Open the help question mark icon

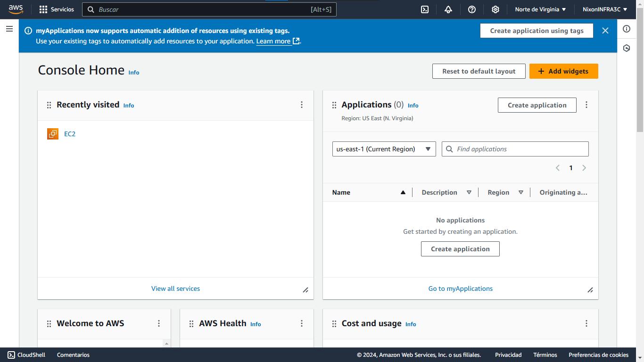(472, 9)
